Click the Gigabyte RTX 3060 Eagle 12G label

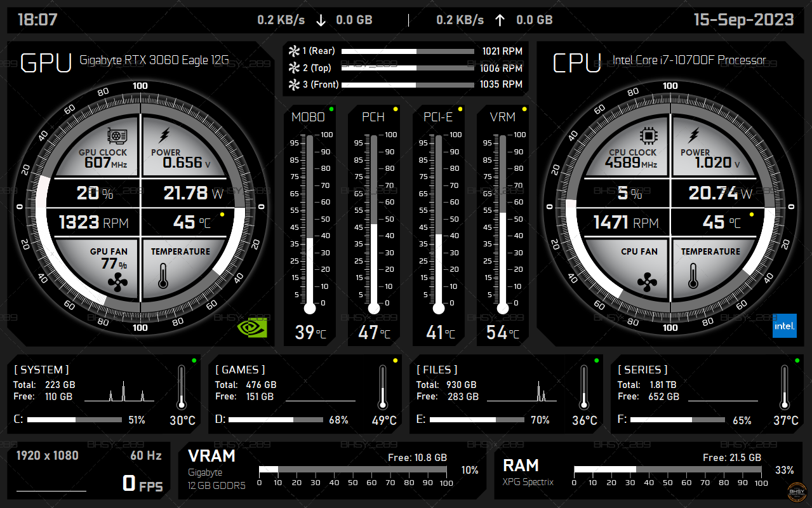154,61
